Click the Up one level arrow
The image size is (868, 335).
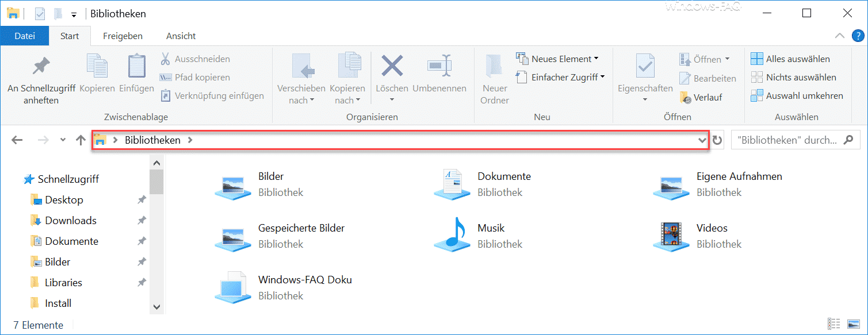[x=81, y=140]
